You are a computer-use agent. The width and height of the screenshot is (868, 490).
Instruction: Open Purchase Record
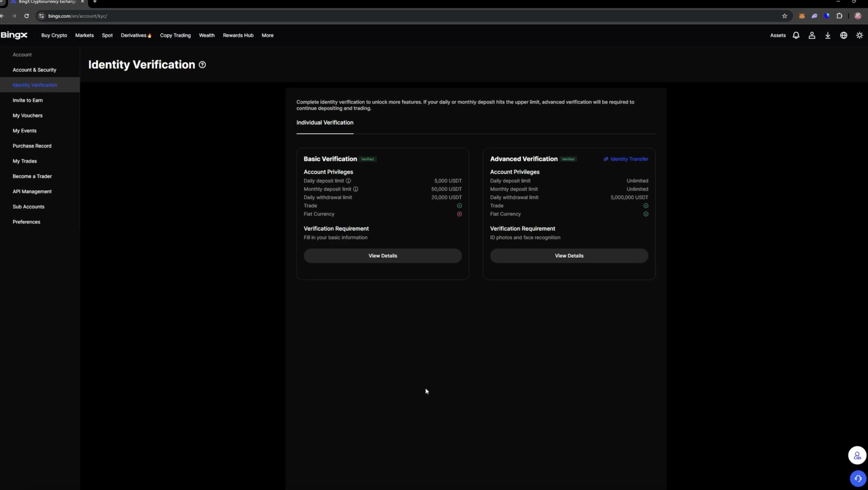[x=32, y=146]
